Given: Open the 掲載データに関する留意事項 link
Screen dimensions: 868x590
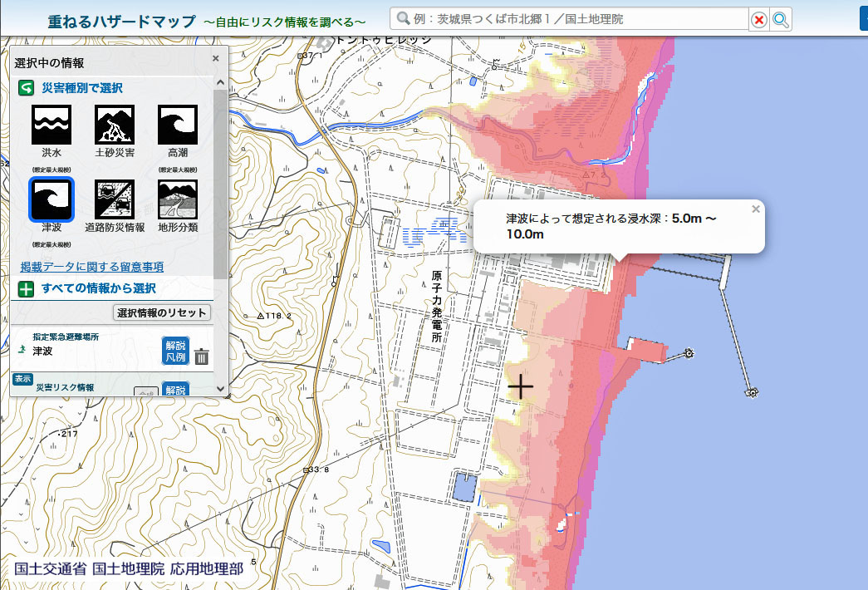Looking at the screenshot, I should (x=91, y=267).
